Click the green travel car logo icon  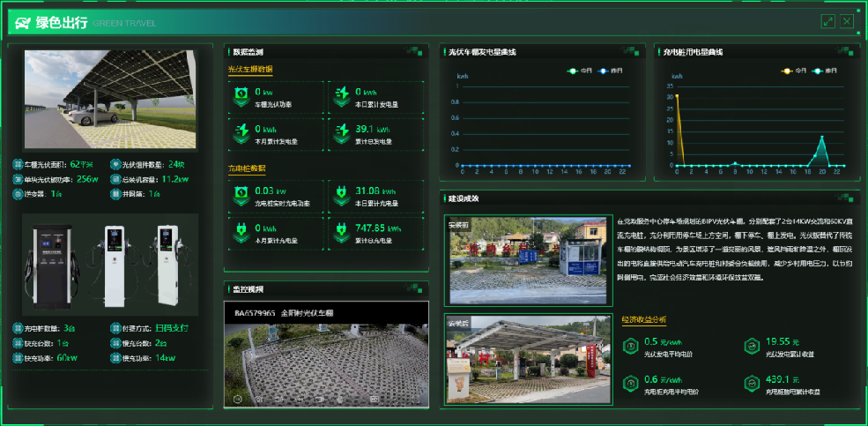(21, 23)
